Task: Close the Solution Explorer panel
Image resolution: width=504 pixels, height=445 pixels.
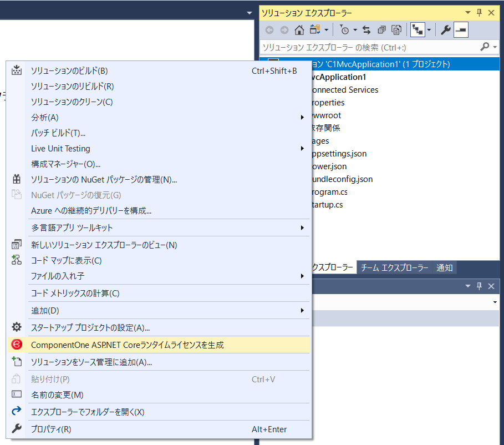Action: (491, 13)
